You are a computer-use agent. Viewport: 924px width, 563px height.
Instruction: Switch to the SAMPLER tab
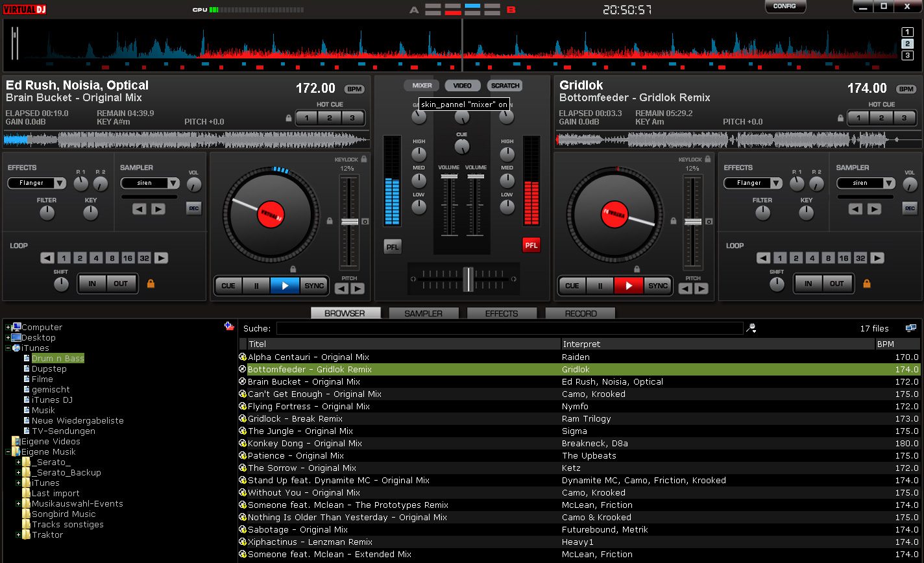tap(423, 313)
